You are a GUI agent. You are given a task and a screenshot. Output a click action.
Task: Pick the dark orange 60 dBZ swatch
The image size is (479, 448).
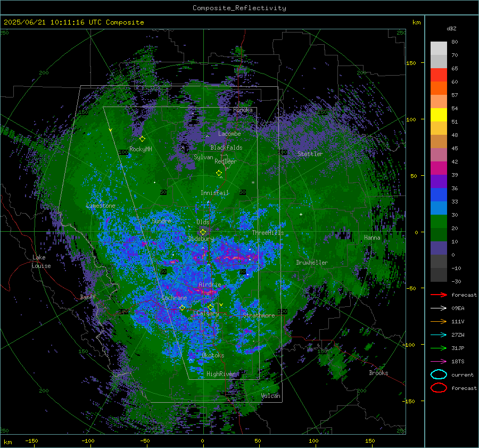click(x=439, y=88)
